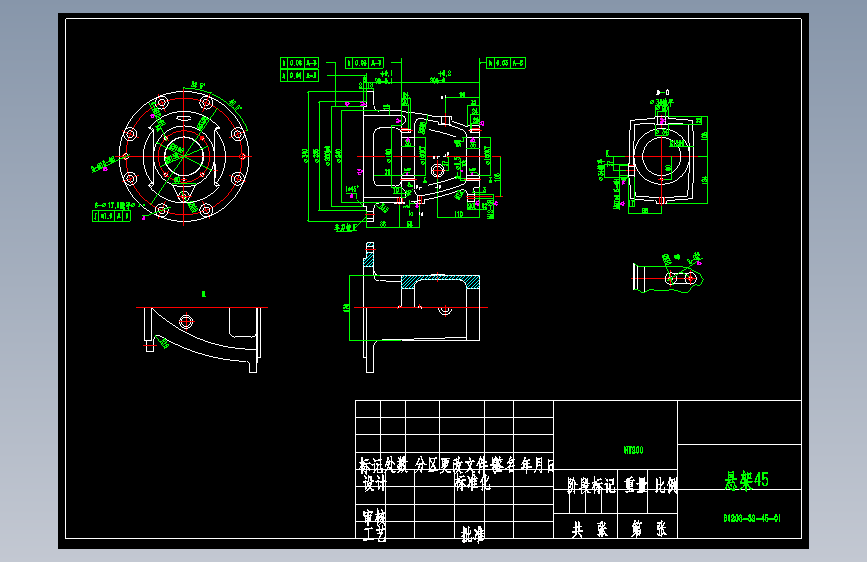Click the 更改文件 revision header text
867x562 pixels.
point(463,465)
